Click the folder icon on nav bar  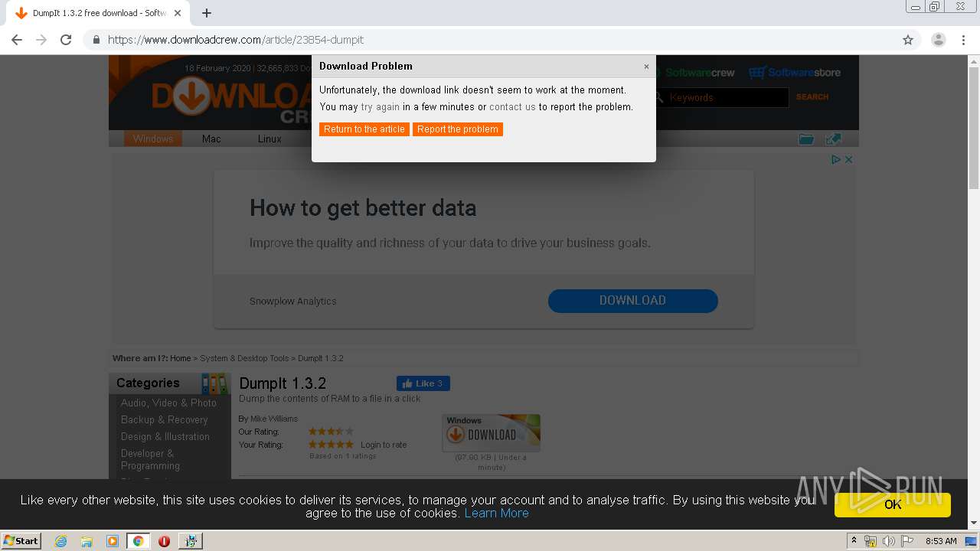[806, 139]
